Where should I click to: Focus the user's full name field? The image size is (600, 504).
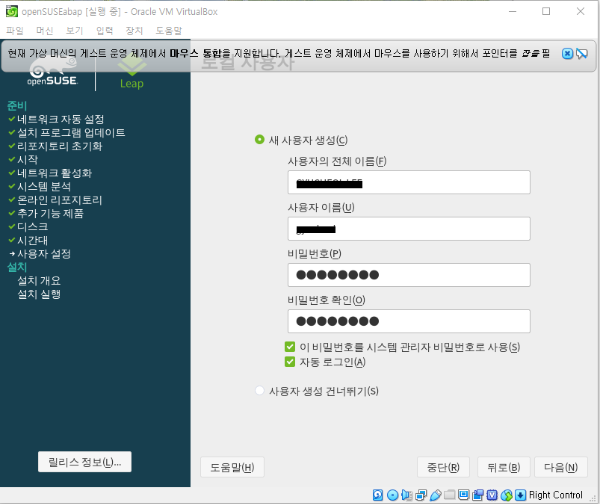409,182
